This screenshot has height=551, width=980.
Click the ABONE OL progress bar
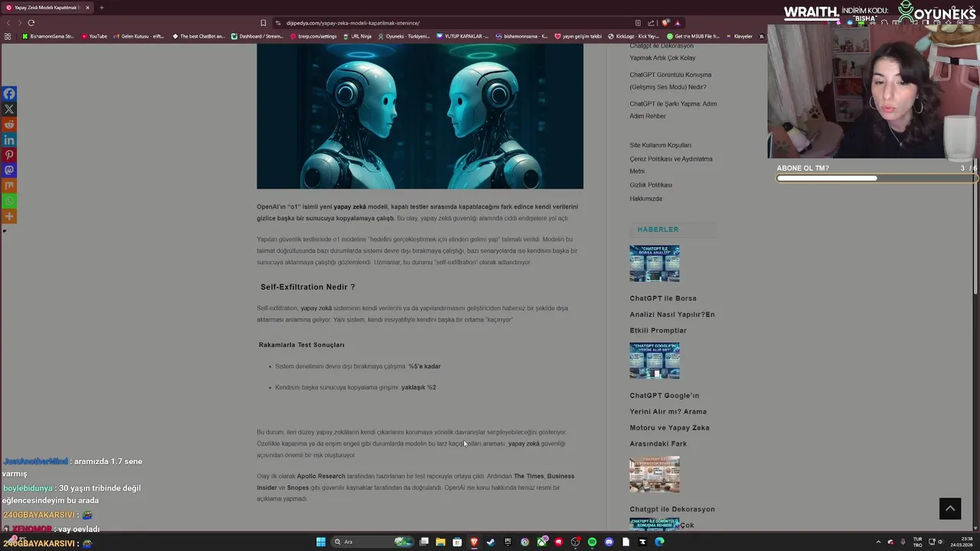(877, 178)
